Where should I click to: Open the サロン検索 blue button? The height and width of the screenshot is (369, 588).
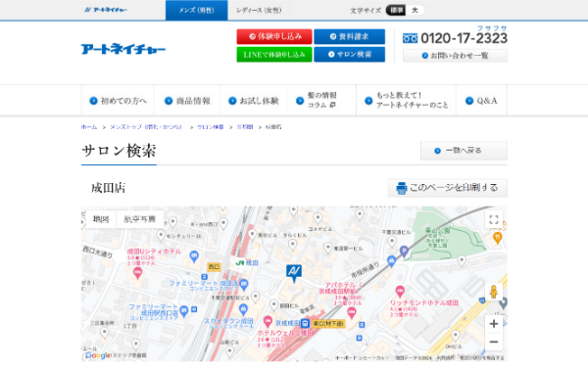coord(349,54)
